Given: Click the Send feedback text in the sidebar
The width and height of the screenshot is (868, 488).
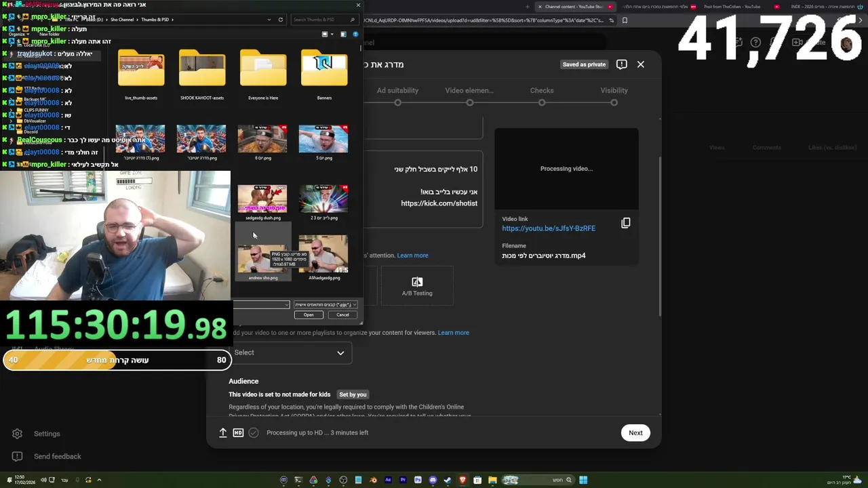Looking at the screenshot, I should click(x=58, y=457).
